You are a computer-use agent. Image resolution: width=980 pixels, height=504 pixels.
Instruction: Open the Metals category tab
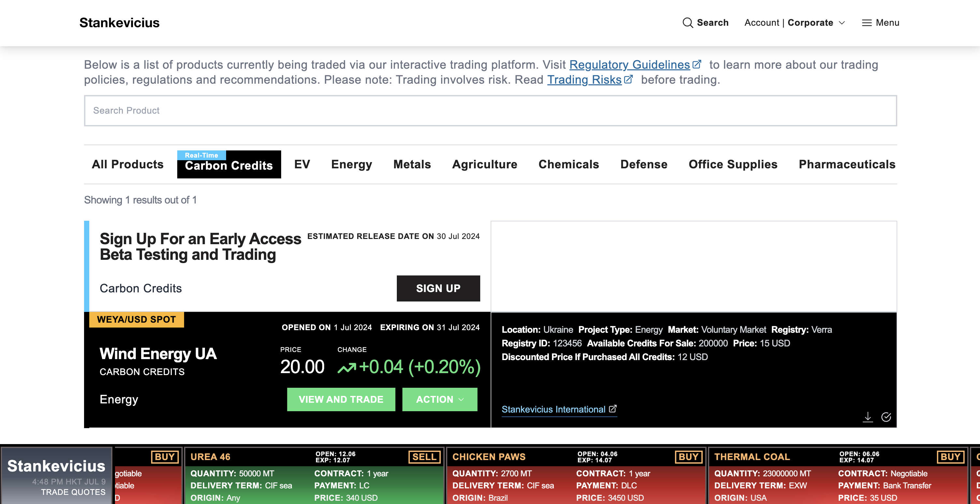point(412,164)
